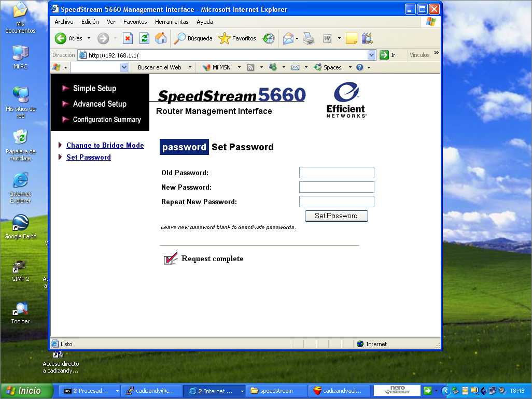Click the MSN toolbar mail envelope icon
Image resolution: width=532 pixels, height=399 pixels.
[x=295, y=67]
